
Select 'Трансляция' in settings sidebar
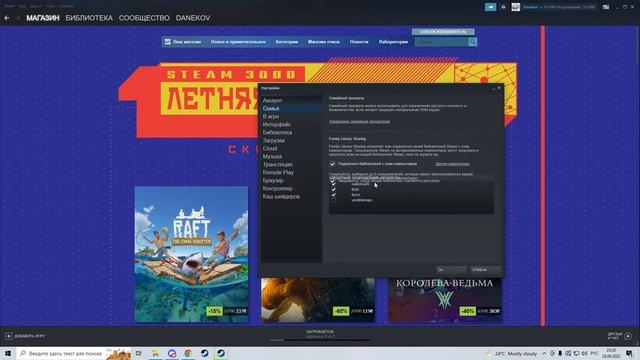click(291, 164)
